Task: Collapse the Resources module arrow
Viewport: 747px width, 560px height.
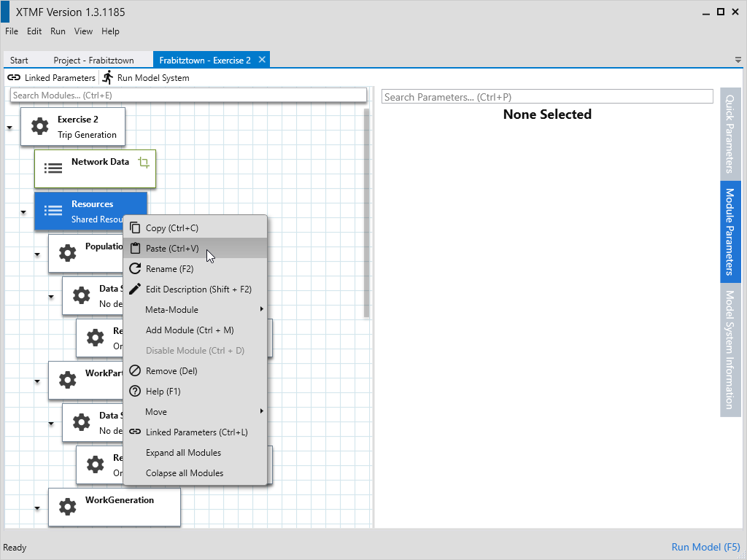Action: [x=23, y=212]
